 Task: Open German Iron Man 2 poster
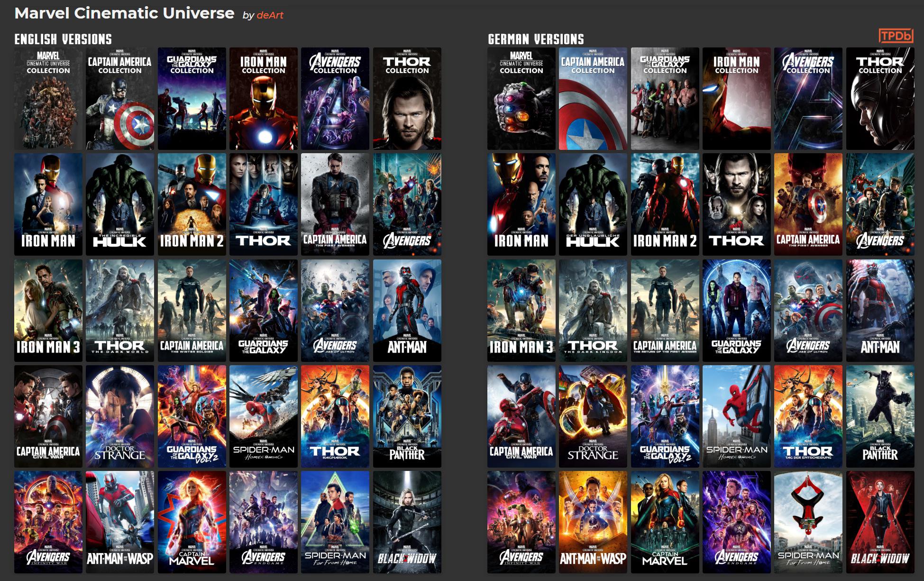coord(665,204)
